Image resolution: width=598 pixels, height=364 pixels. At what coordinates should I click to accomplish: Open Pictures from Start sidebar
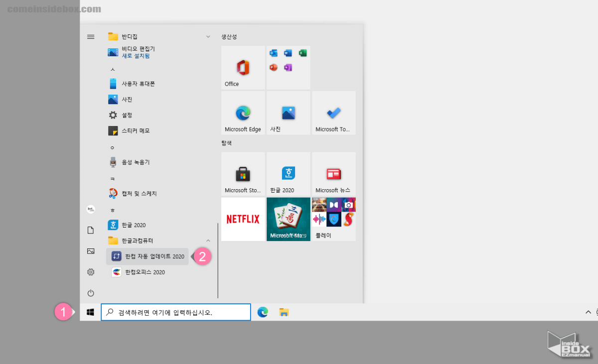click(91, 251)
